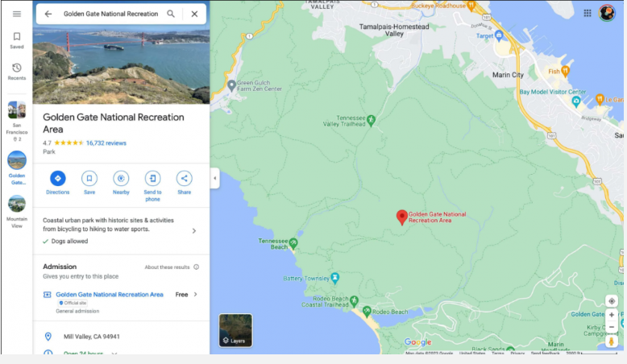
Task: Click the Marin City map label
Action: click(508, 75)
